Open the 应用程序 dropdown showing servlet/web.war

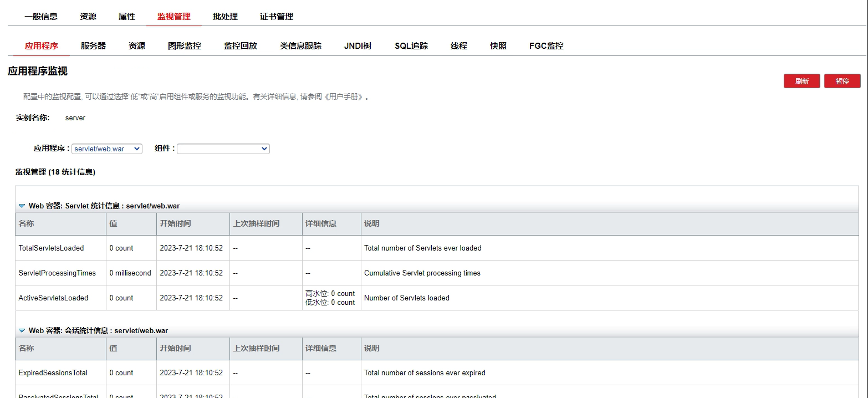[106, 149]
